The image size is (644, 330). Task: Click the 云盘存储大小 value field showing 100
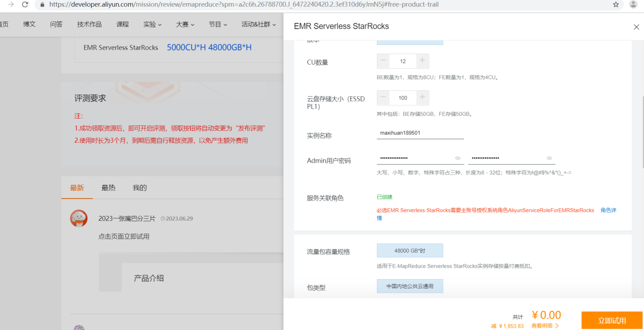tap(403, 98)
